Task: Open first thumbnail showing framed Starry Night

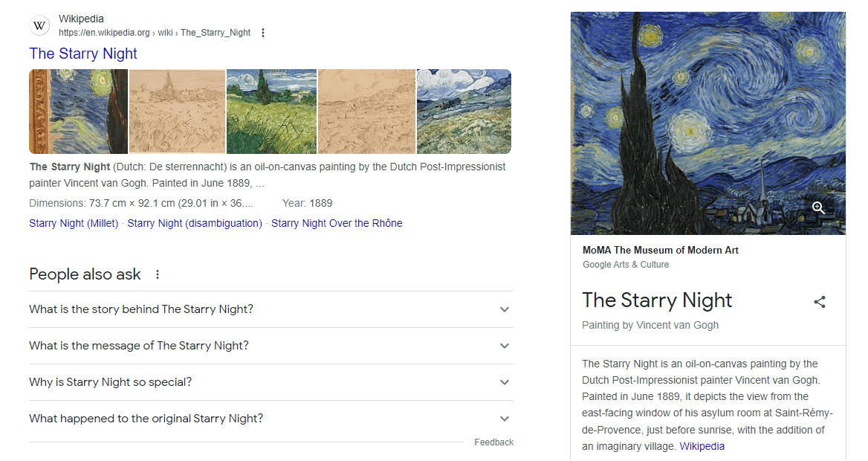Action: 79,112
